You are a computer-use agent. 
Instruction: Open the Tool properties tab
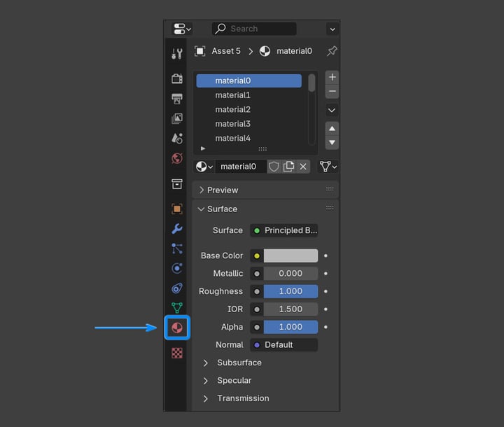[x=177, y=54]
